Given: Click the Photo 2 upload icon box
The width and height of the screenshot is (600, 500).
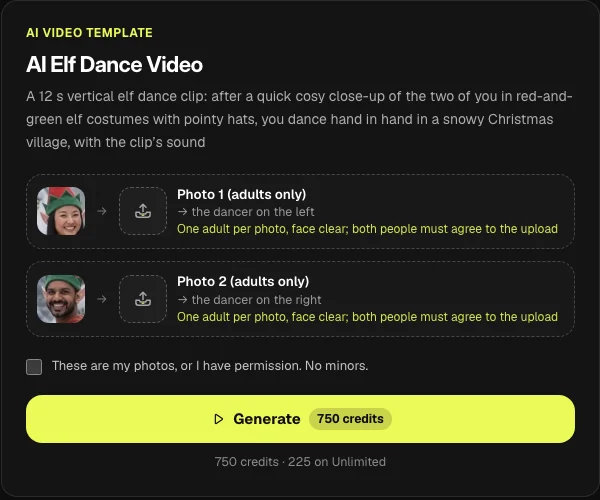Looking at the screenshot, I should [143, 299].
